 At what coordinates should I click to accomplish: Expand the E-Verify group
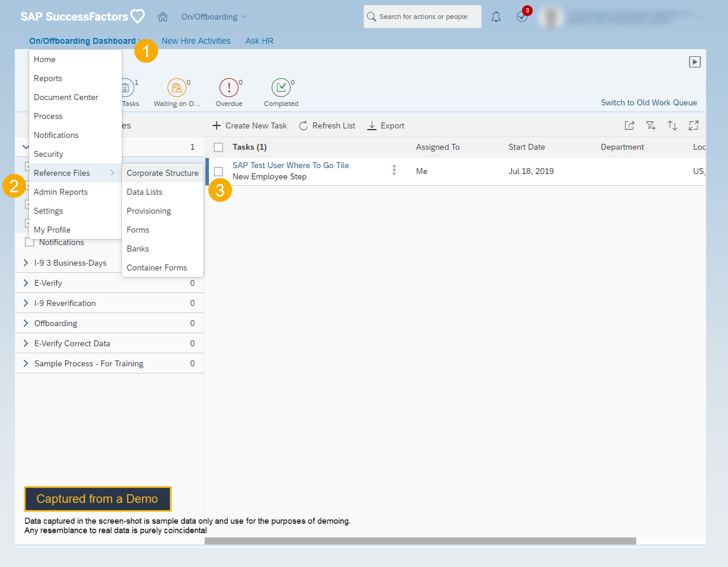[x=25, y=283]
